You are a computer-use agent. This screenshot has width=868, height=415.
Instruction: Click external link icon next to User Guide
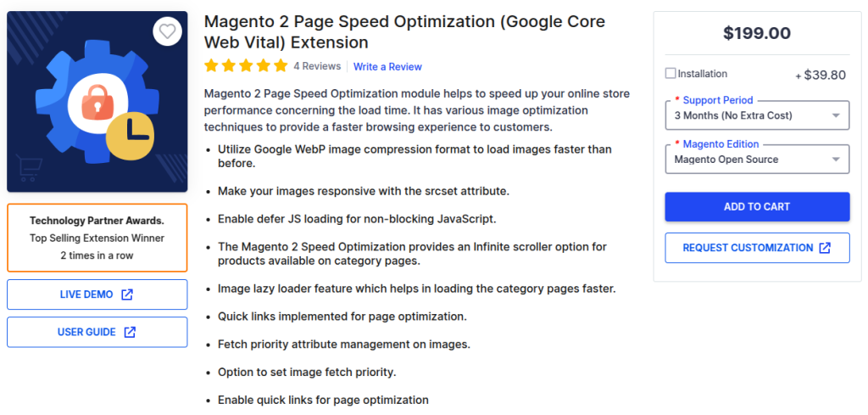point(130,332)
